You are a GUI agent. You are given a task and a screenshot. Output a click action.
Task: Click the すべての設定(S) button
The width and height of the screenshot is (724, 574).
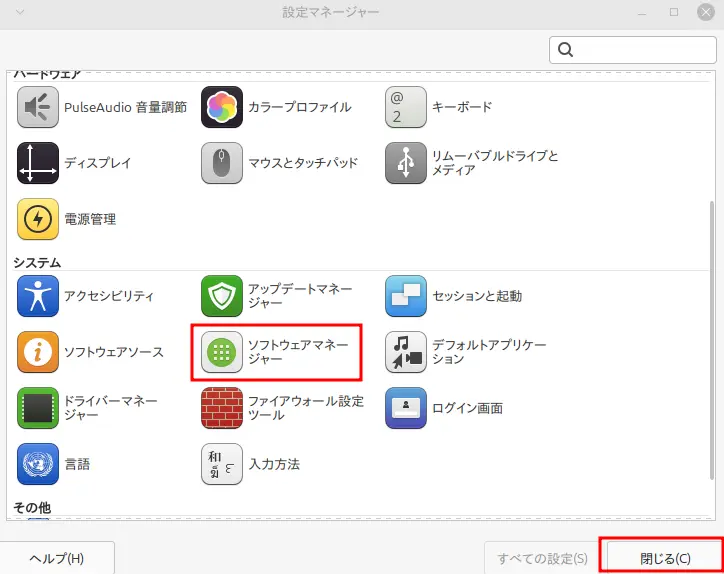click(x=543, y=558)
